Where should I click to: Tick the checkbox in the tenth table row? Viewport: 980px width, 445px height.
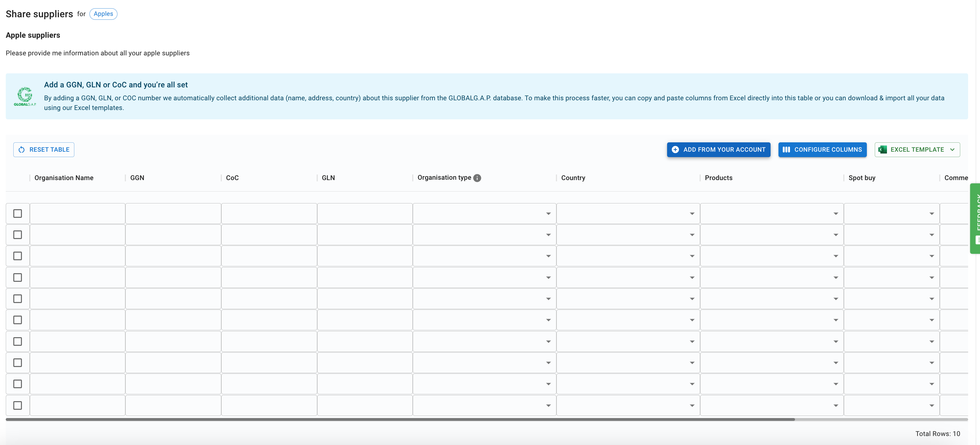(x=18, y=405)
